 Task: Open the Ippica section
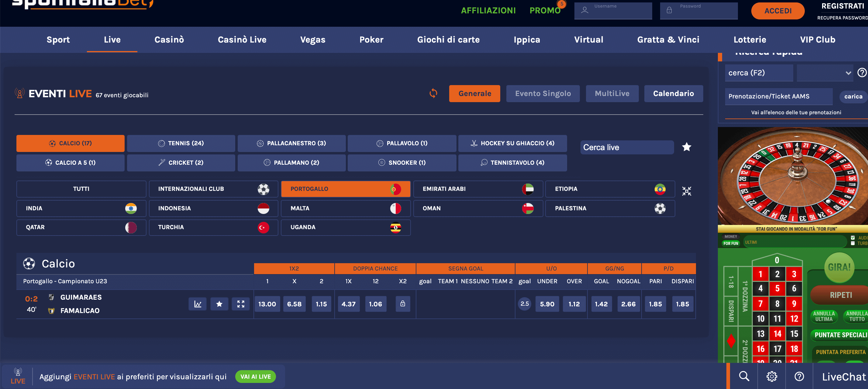pos(527,40)
